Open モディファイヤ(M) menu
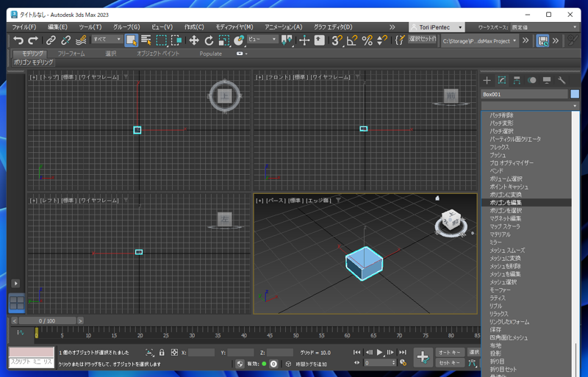Image resolution: width=588 pixels, height=377 pixels. 234,27
